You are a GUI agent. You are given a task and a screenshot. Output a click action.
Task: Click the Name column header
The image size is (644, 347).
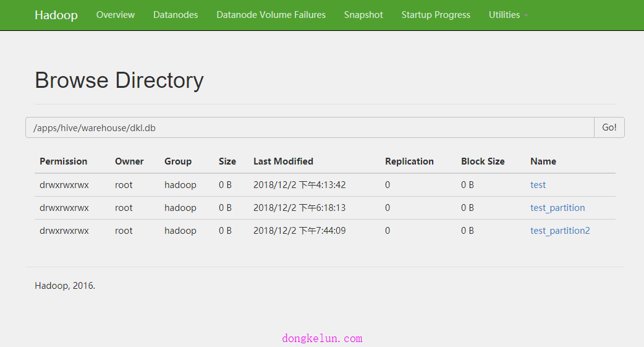(x=543, y=161)
